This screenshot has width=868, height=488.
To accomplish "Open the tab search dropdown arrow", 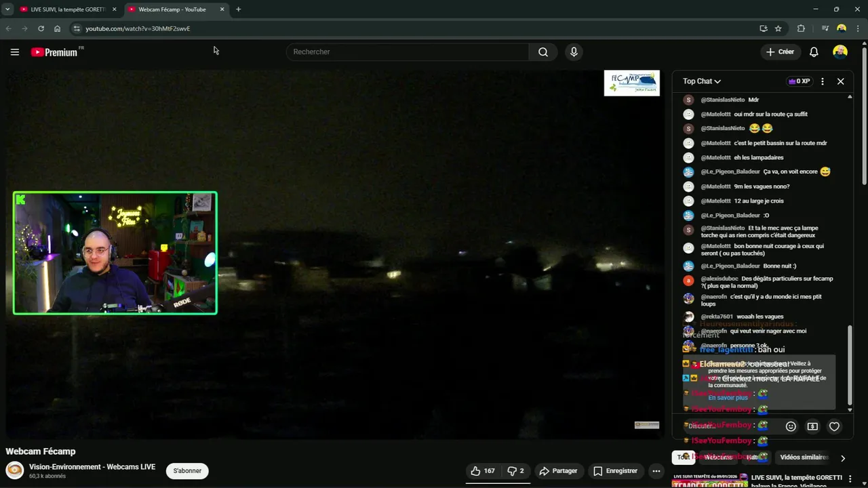I will coord(7,9).
